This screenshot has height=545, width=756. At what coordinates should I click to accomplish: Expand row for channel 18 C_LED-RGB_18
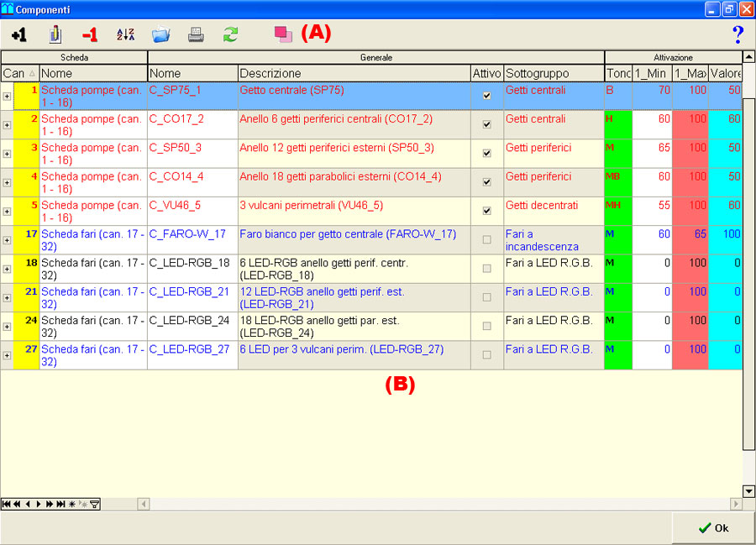pyautogui.click(x=7, y=270)
